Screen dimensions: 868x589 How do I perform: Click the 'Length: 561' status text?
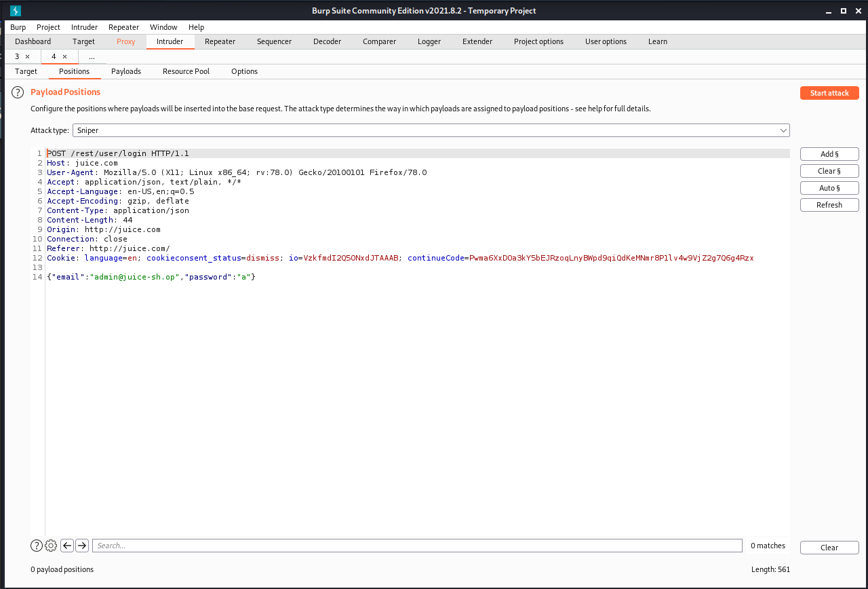770,569
